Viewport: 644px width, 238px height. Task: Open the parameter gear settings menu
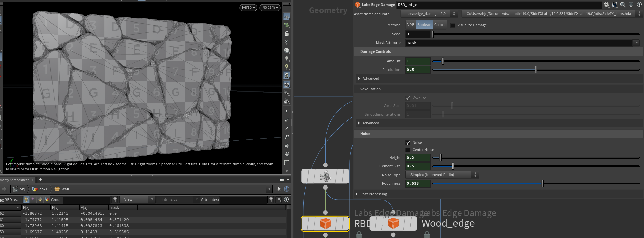[606, 5]
